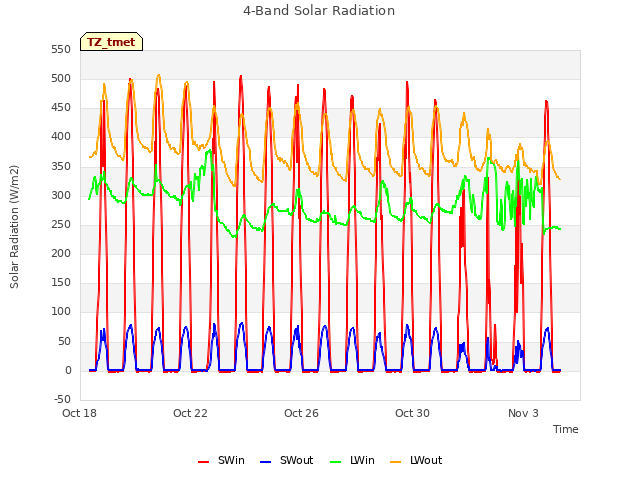Toggle the SWin legend entry
Screen dimensions: 640x480
click(221, 460)
